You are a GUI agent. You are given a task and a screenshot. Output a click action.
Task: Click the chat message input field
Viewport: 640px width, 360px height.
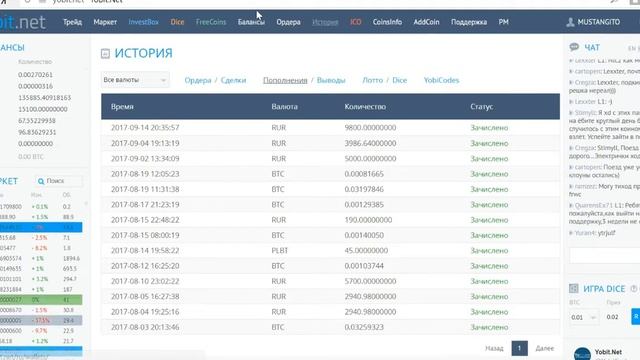tap(604, 256)
